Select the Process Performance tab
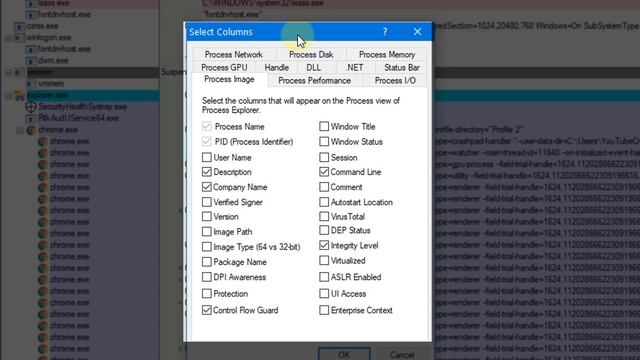The height and width of the screenshot is (360, 640). tap(314, 80)
